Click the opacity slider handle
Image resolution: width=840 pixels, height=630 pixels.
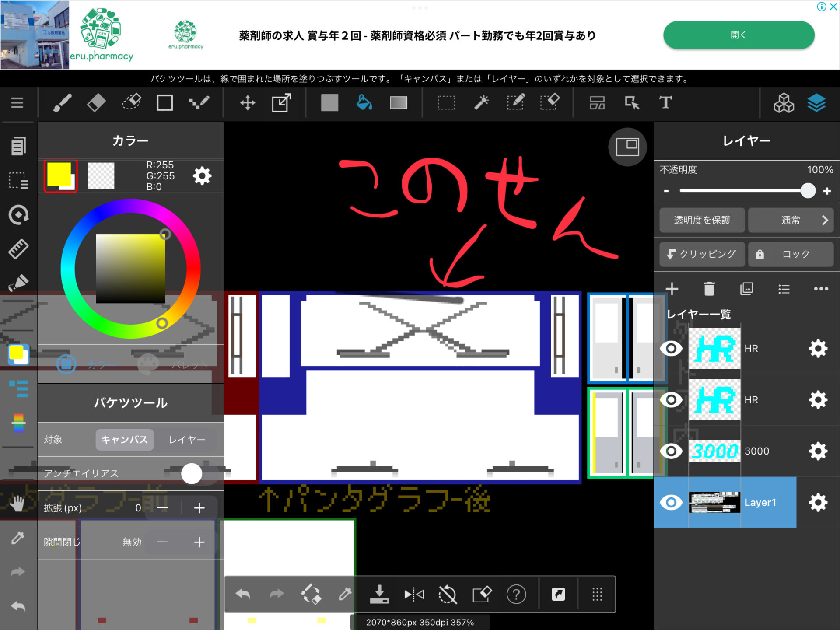coord(808,191)
